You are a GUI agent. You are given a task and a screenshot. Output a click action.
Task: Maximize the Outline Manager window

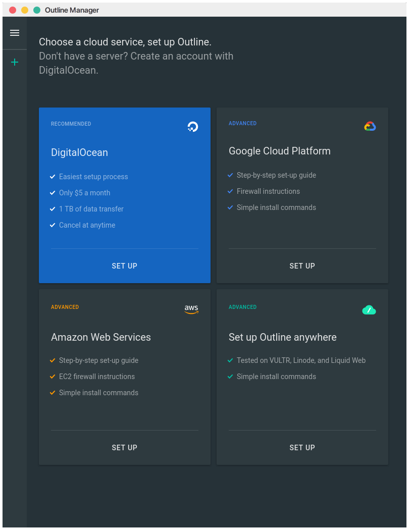coord(37,10)
